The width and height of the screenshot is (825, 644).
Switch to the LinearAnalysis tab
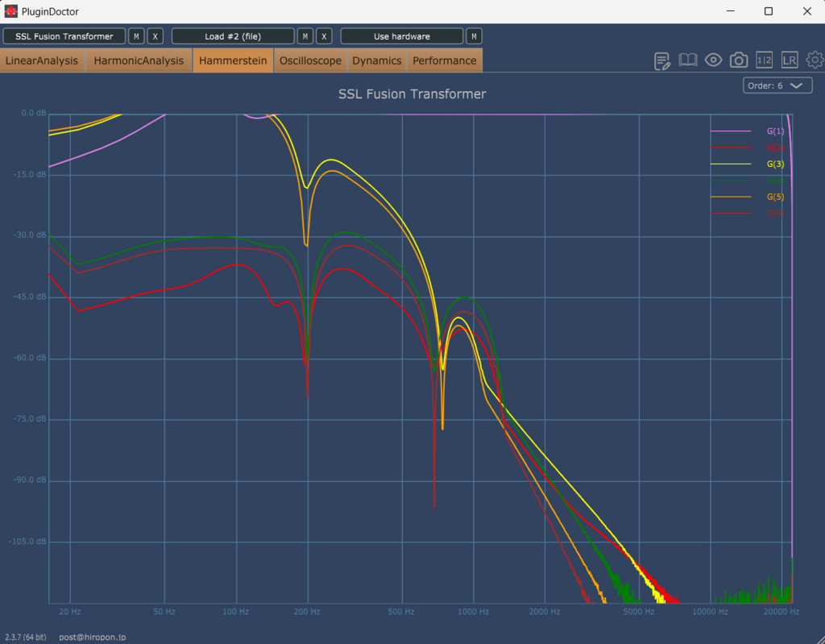pyautogui.click(x=42, y=60)
